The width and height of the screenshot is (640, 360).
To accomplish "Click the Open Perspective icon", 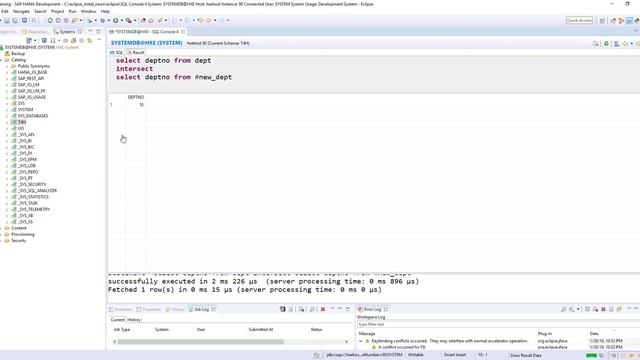I will point(602,20).
